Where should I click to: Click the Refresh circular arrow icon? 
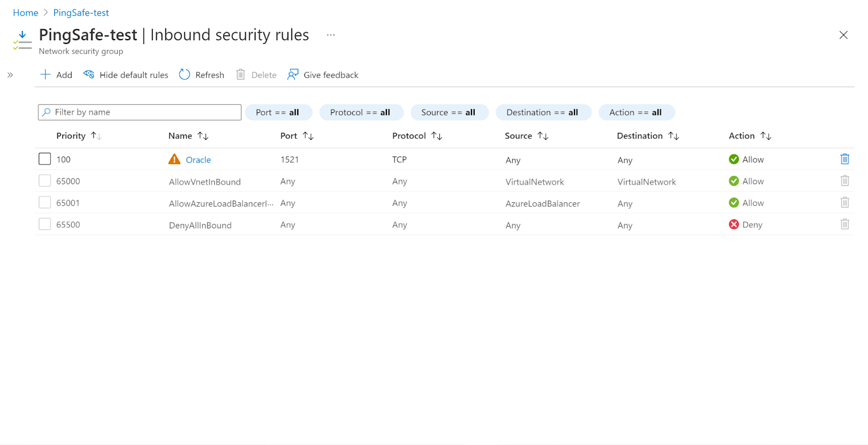point(184,74)
